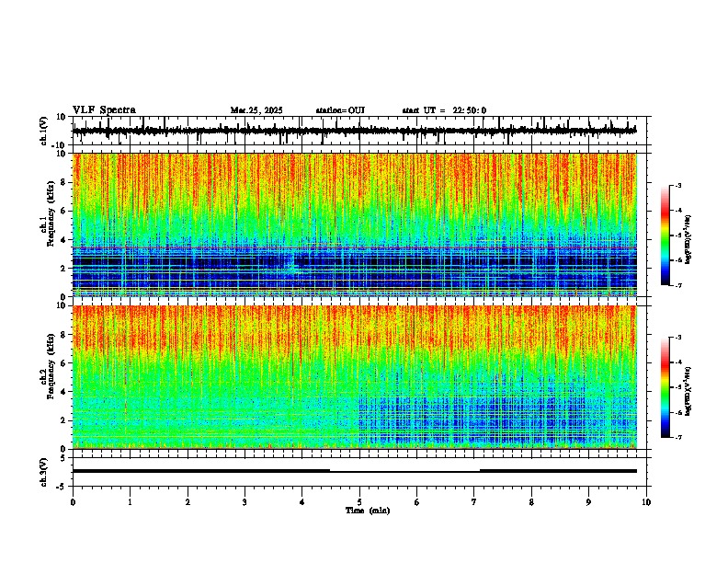Click the ch.1 colorbar log(PSD) label

pos(688,239)
